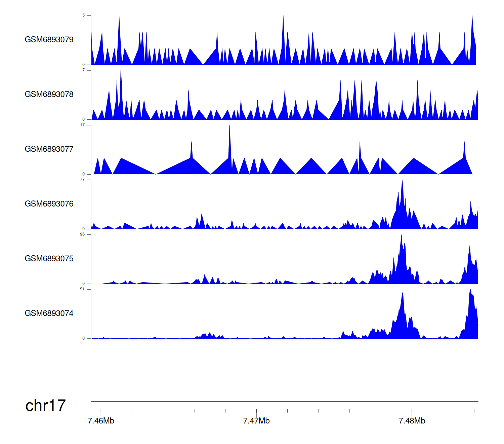Click y-axis maximum value 7 on GSM6893078
Viewport: 504px width, 444px height.
(84, 70)
